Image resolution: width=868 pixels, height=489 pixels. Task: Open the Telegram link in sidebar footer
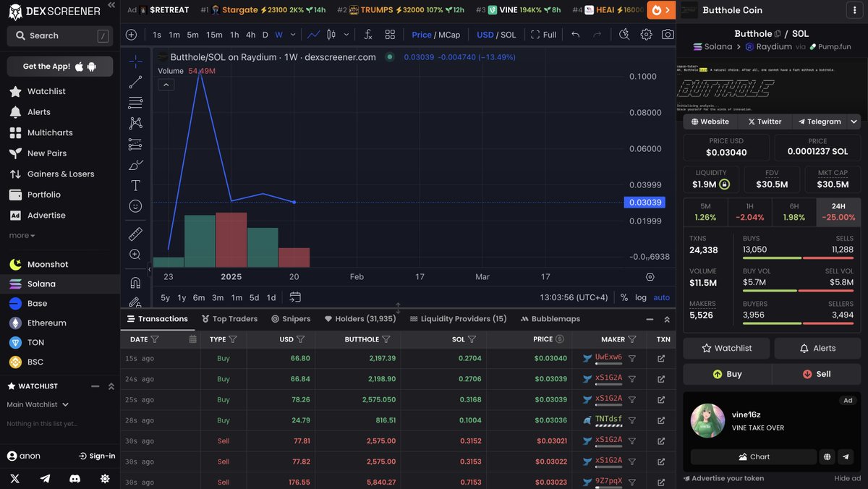click(x=46, y=478)
